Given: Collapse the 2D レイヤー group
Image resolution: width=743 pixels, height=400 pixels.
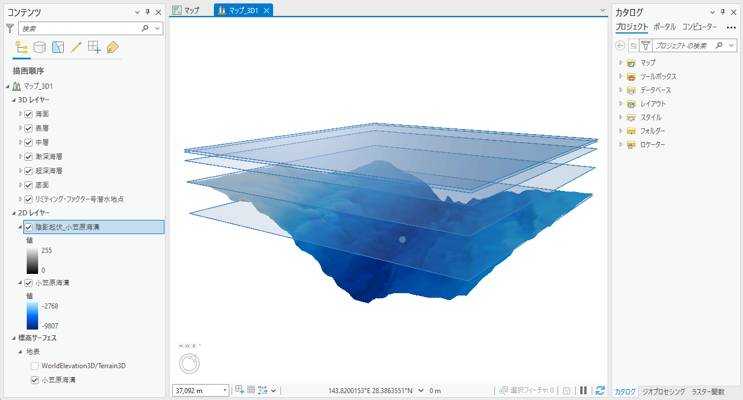Looking at the screenshot, I should pos(14,213).
